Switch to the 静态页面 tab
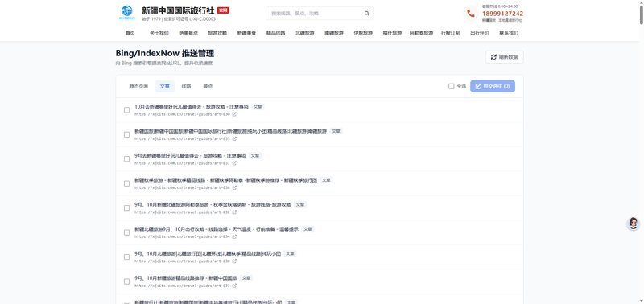The width and height of the screenshot is (644, 304). [x=138, y=87]
